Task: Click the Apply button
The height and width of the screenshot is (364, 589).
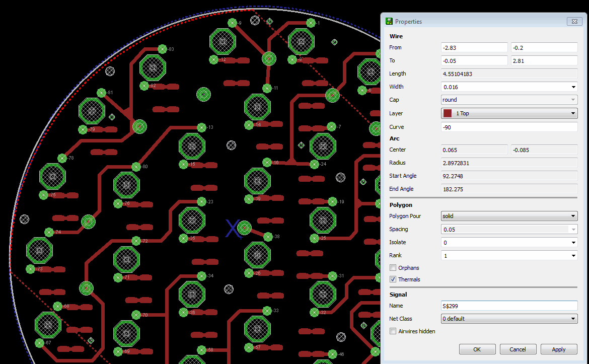Action: click(x=558, y=349)
